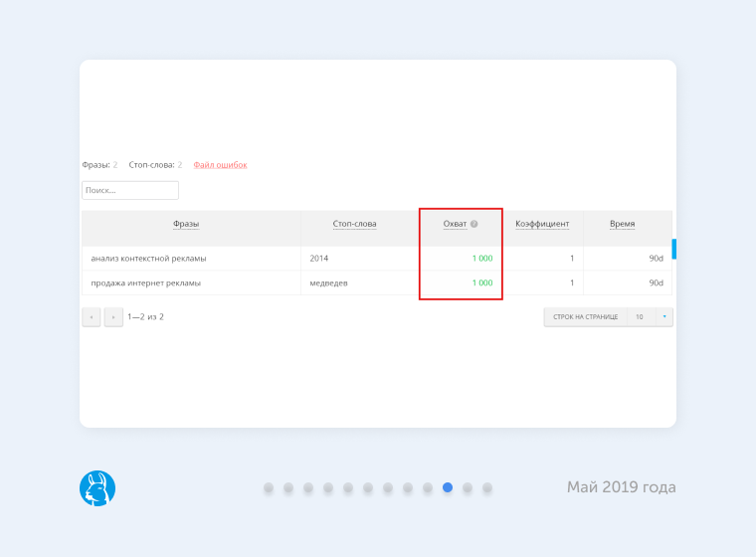This screenshot has width=756, height=557.
Task: Sort by the Время column header
Action: point(623,224)
